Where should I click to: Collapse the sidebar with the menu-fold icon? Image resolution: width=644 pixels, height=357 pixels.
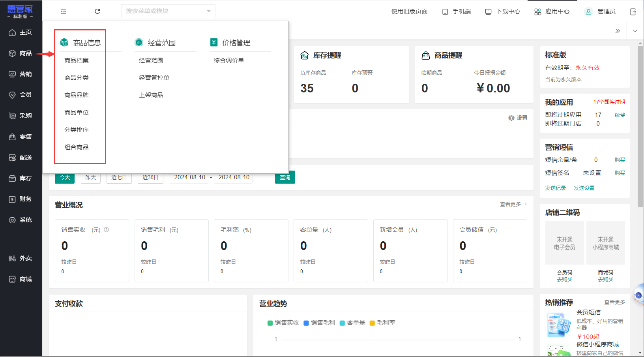[64, 11]
